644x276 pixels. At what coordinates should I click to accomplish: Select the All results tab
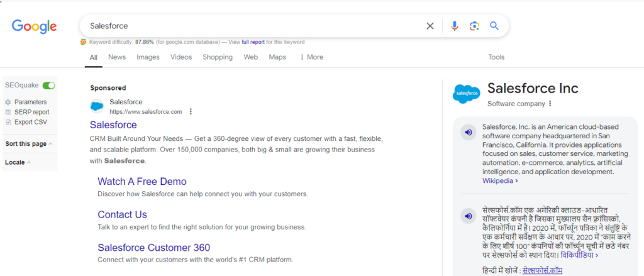(94, 57)
